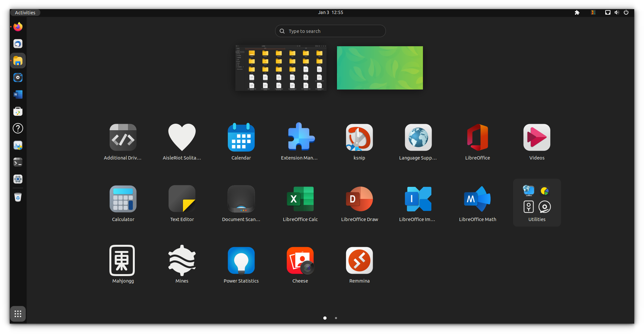Open Power Statistics
Viewport: 644px width, 334px height.
pos(241,260)
